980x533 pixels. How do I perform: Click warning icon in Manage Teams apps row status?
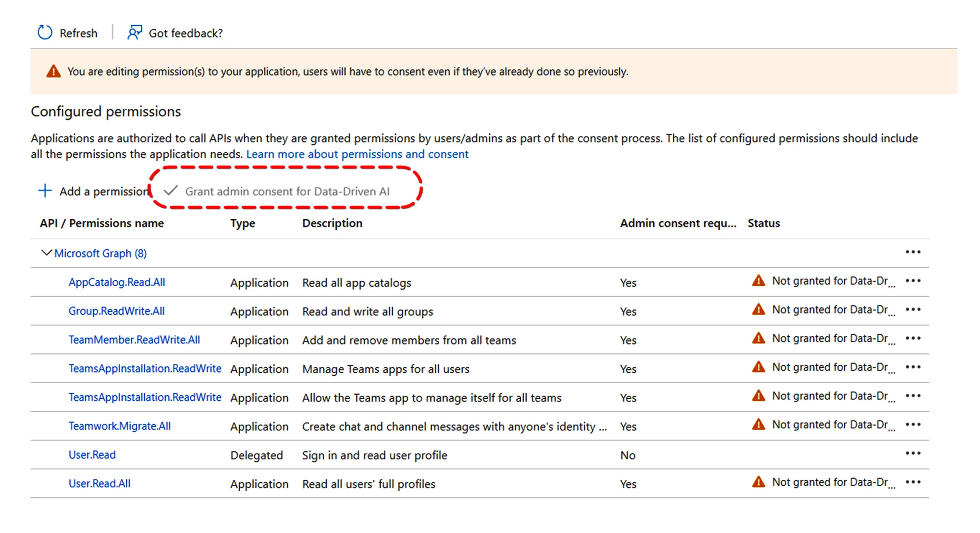pos(759,367)
